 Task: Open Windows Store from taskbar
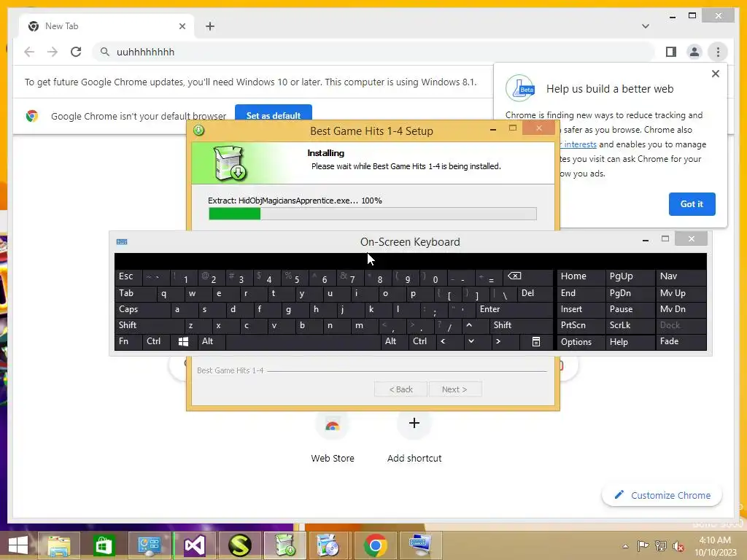tap(104, 545)
